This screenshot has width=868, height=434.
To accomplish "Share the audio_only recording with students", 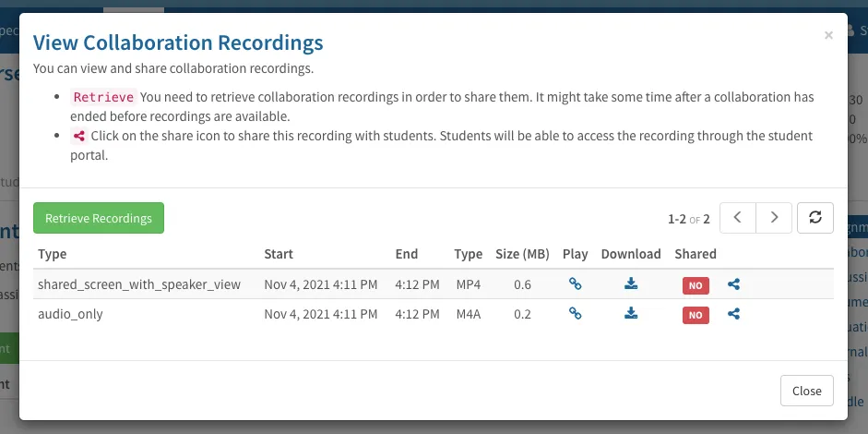I will pyautogui.click(x=733, y=314).
